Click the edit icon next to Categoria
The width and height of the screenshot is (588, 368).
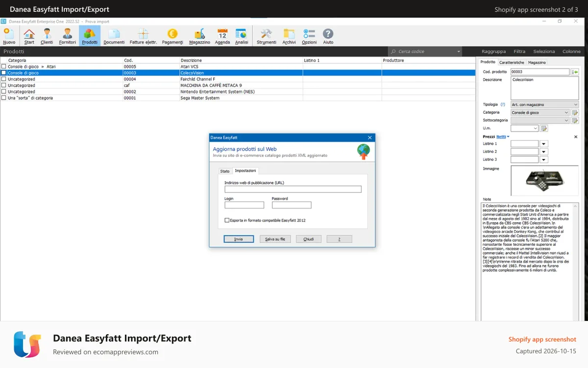575,113
